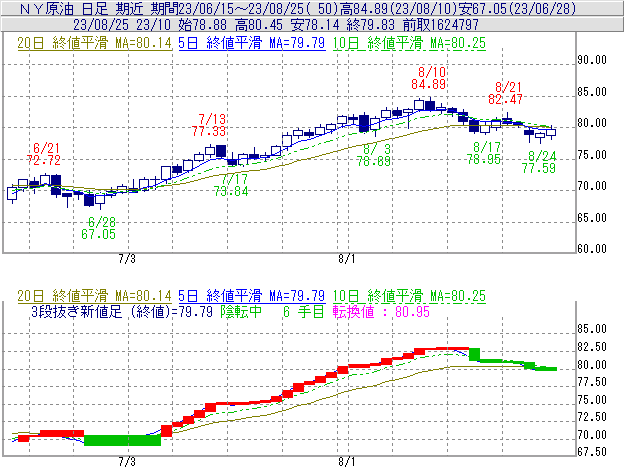
Task: Click the 3段抜き新値足 (終値)=79.79 label
Action: coord(122,311)
